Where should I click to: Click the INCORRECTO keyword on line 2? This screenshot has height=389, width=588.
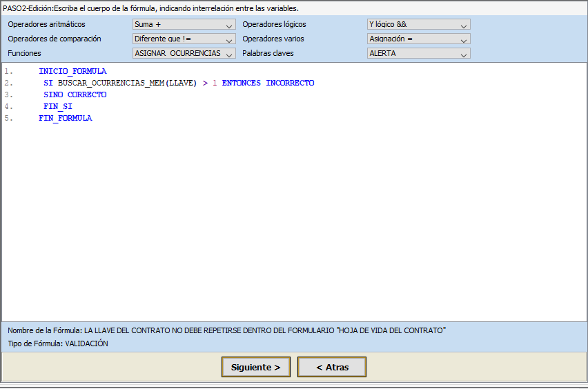tap(290, 83)
